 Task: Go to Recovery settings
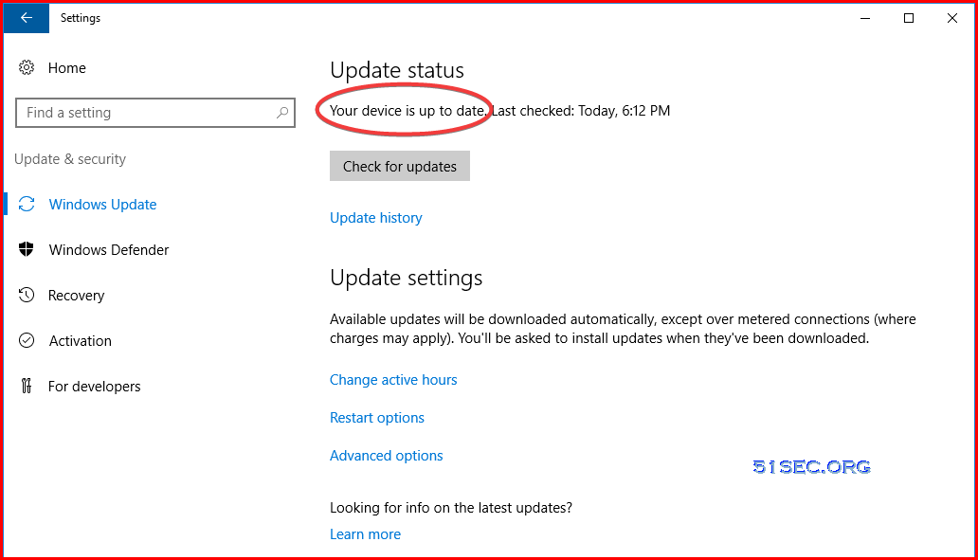[76, 296]
